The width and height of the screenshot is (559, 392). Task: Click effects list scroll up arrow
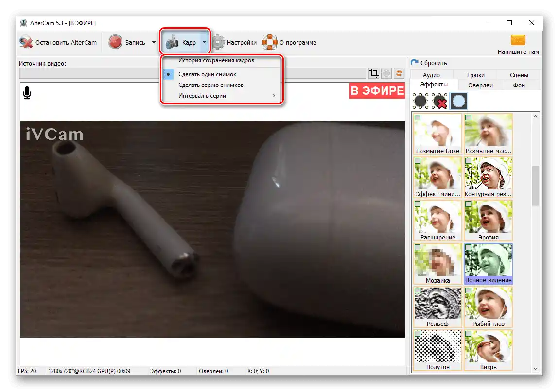[535, 116]
